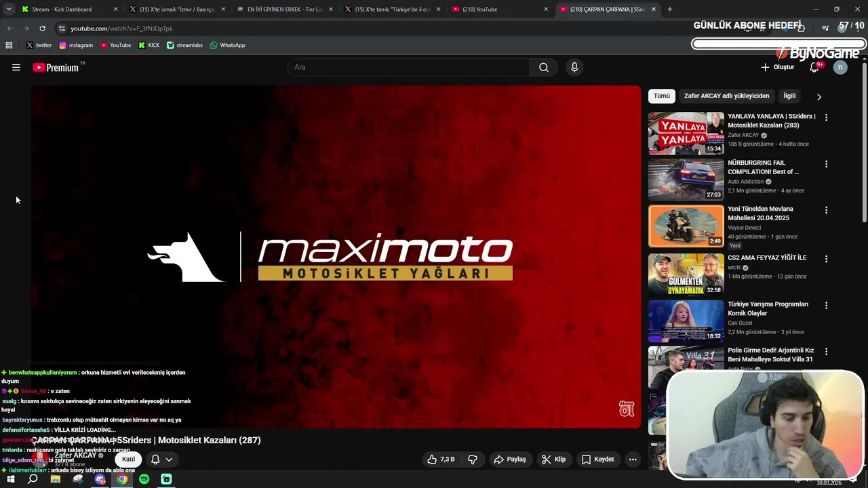The image size is (868, 488).
Task: Open CS2 AMA FEYYAZ YİĞİT video title
Action: [767, 258]
